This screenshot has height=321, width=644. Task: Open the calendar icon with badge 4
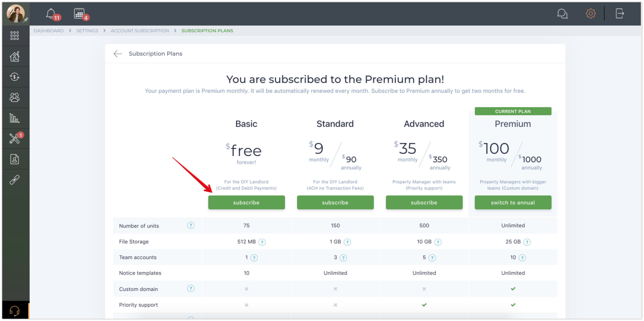(x=79, y=13)
